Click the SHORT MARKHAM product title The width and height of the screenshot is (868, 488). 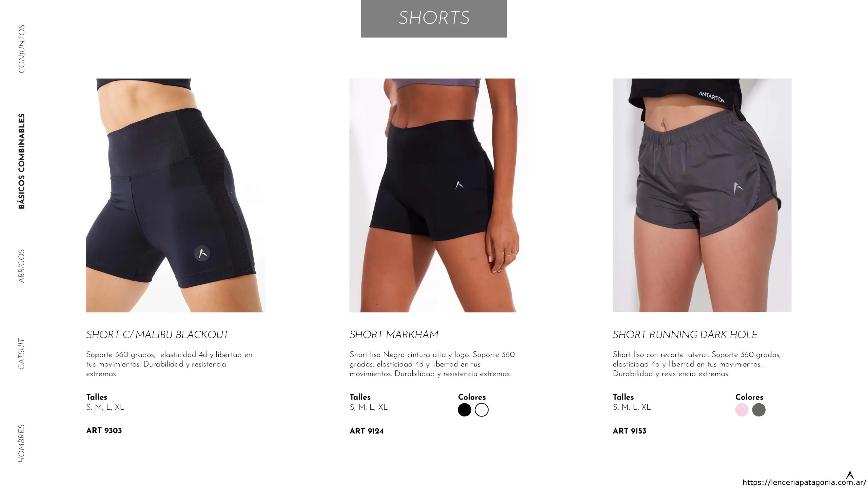coord(394,335)
